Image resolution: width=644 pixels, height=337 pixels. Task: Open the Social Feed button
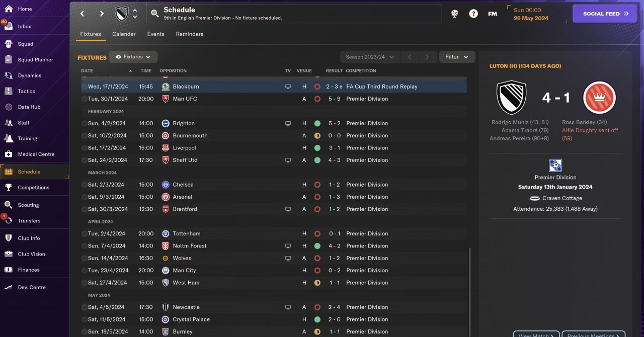[x=605, y=14]
